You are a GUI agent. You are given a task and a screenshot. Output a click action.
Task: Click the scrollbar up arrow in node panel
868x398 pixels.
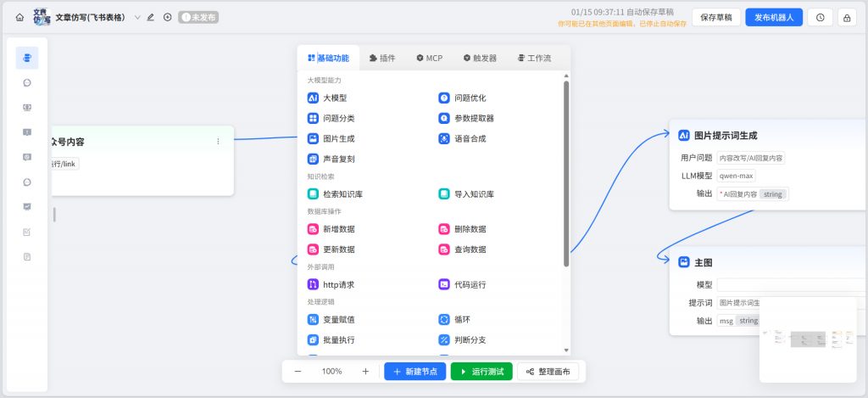(565, 76)
